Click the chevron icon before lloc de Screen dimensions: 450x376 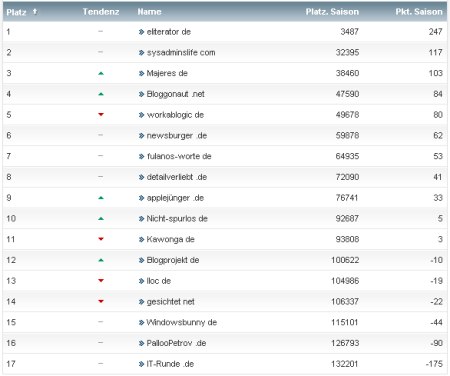141,281
